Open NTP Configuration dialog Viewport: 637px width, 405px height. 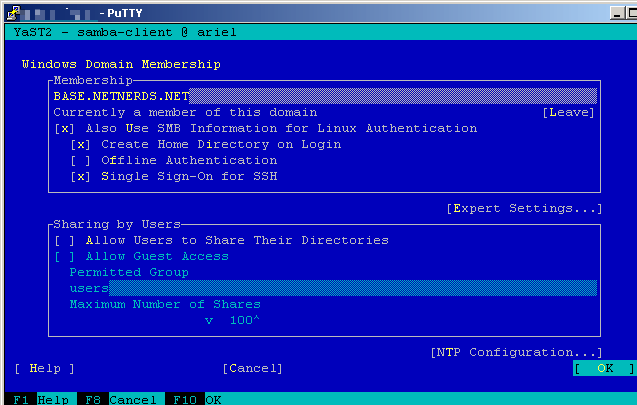(x=516, y=352)
